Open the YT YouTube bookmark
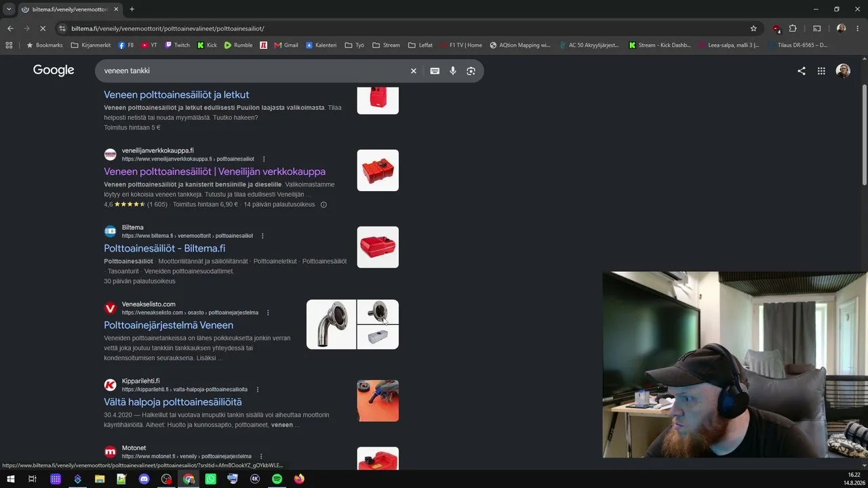 [149, 45]
